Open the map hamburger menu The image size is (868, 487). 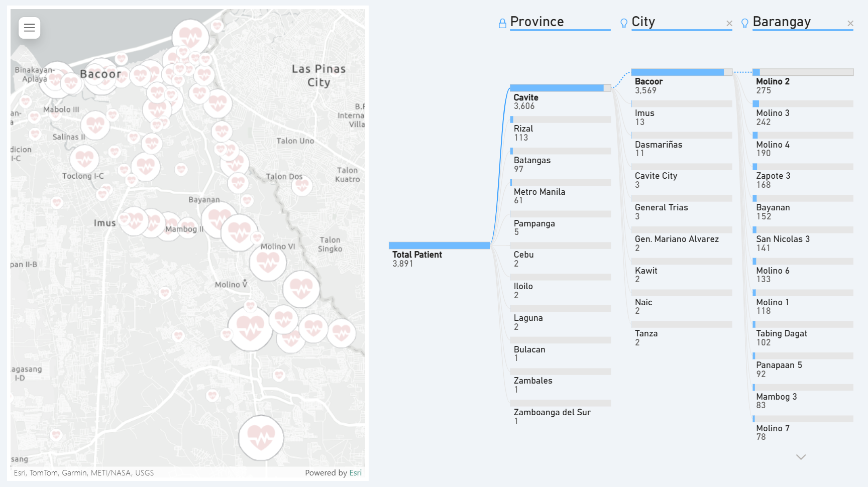(29, 28)
